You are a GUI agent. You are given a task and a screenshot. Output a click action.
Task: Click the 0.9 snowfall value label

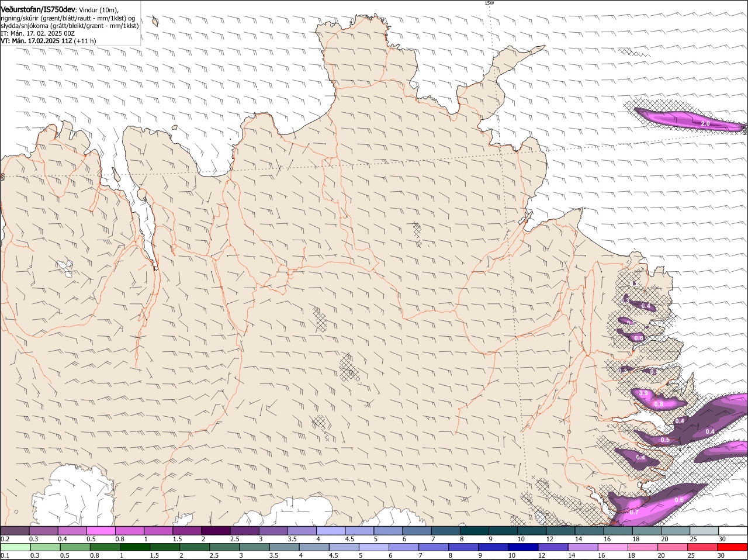coord(643,393)
